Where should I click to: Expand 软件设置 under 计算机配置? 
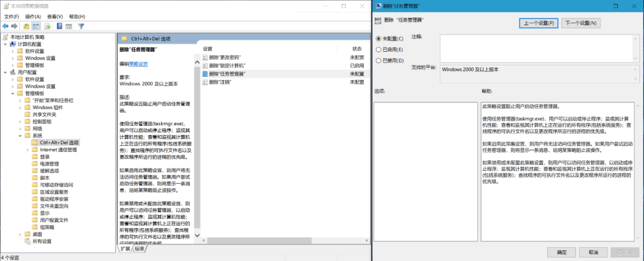13,51
